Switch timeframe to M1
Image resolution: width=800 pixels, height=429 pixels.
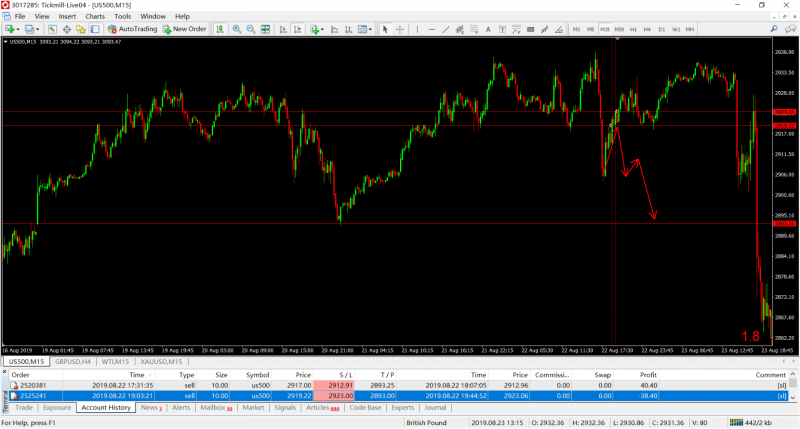[576, 29]
